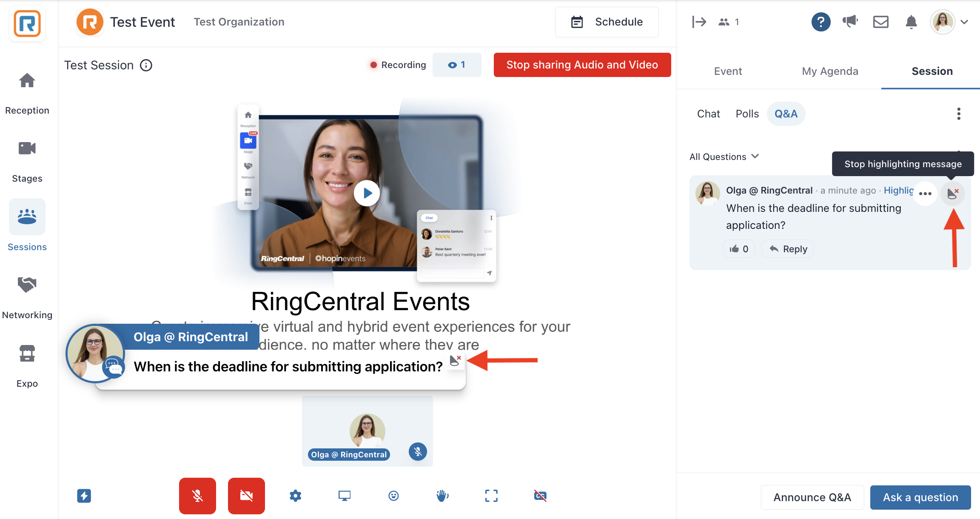Upvote Olga's question with thumbs up

click(739, 249)
